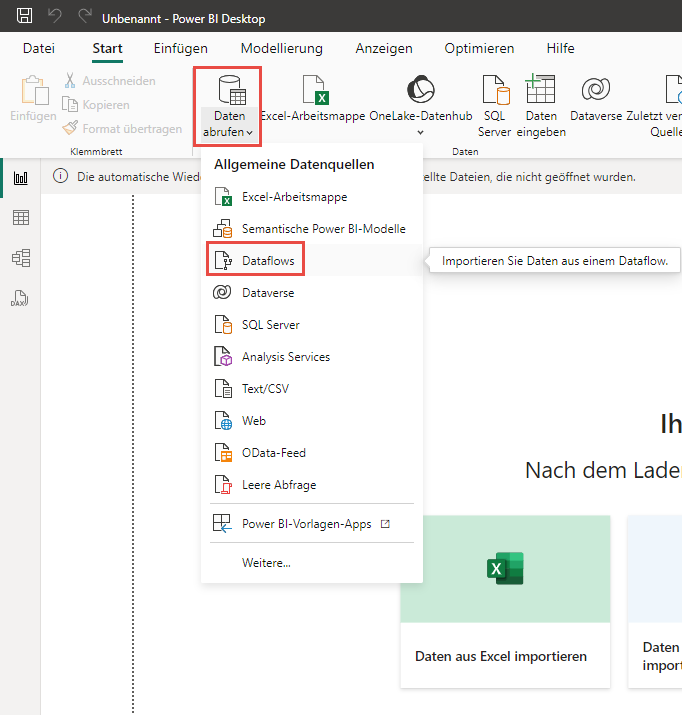Select SQL Server in the dropdown menu
682x715 pixels.
[312, 325]
